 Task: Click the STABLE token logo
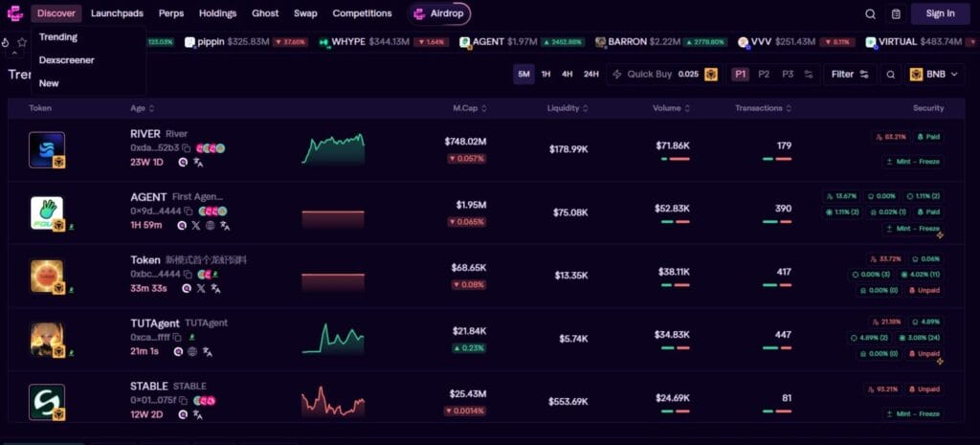coord(47,402)
